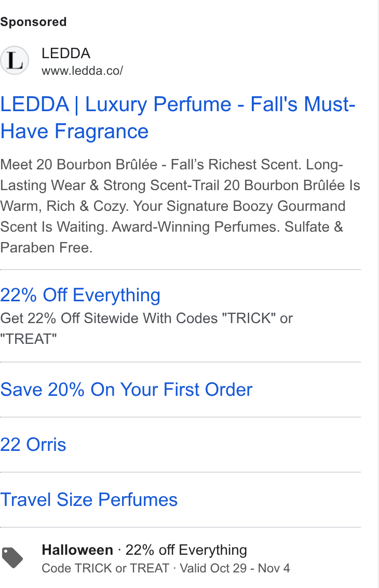Image resolution: width=379 pixels, height=588 pixels.
Task: Click the Award-Winning Perfumes sentence
Action: click(196, 227)
